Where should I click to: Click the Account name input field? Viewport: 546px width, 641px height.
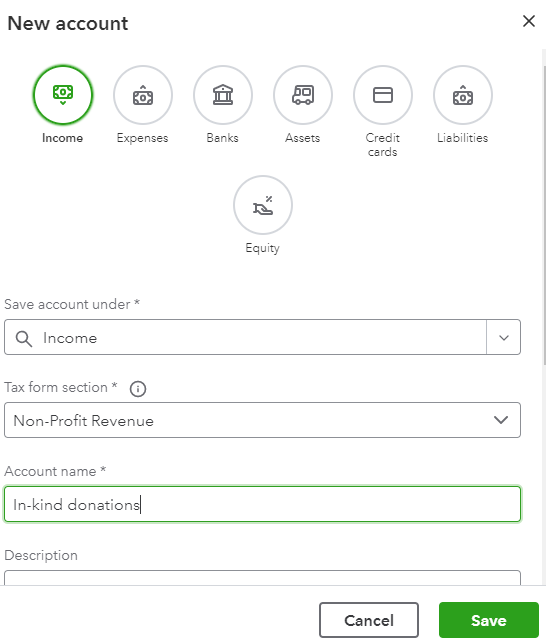262,504
